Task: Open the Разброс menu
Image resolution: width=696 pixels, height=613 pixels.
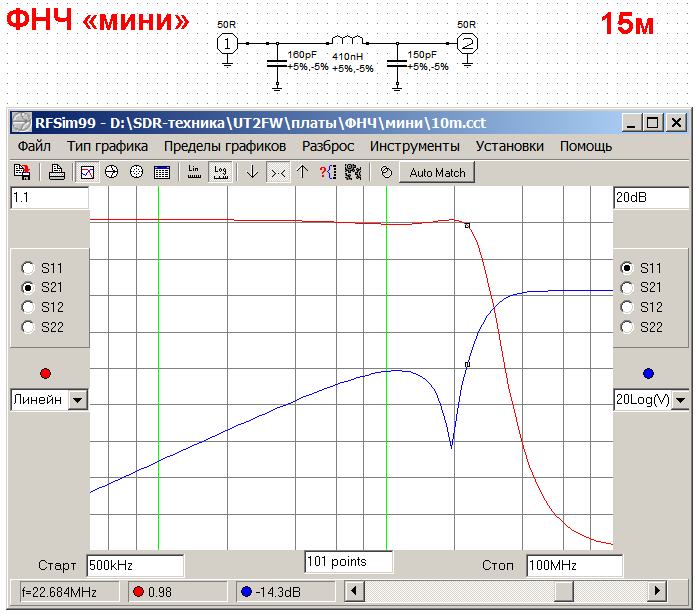Action: (x=328, y=146)
